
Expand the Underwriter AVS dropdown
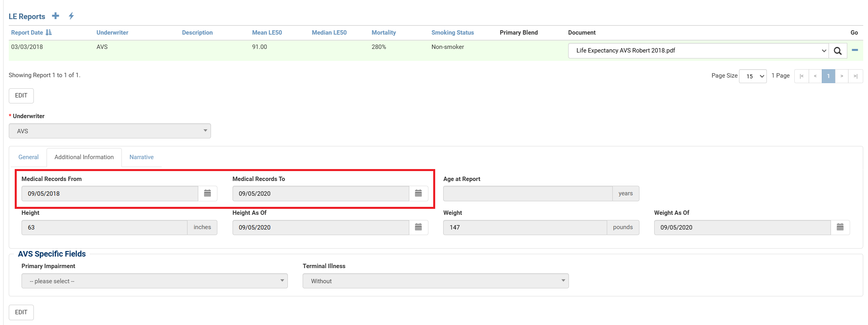point(109,131)
